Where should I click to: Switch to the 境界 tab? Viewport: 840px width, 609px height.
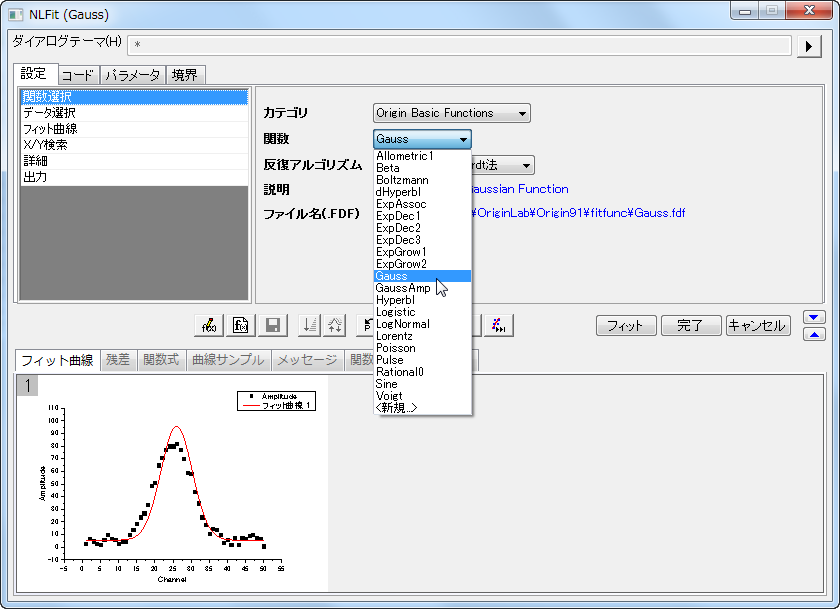[x=185, y=75]
